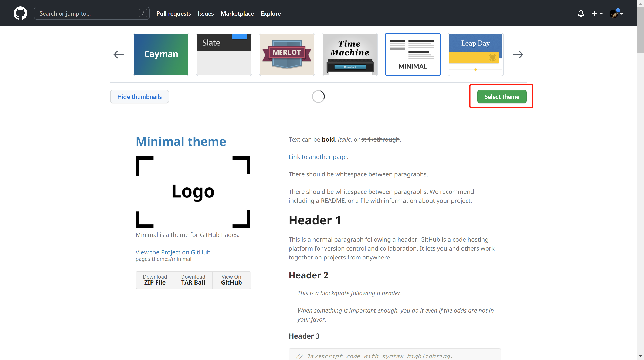Click 'This is a blockquote following a header.'

(349, 293)
